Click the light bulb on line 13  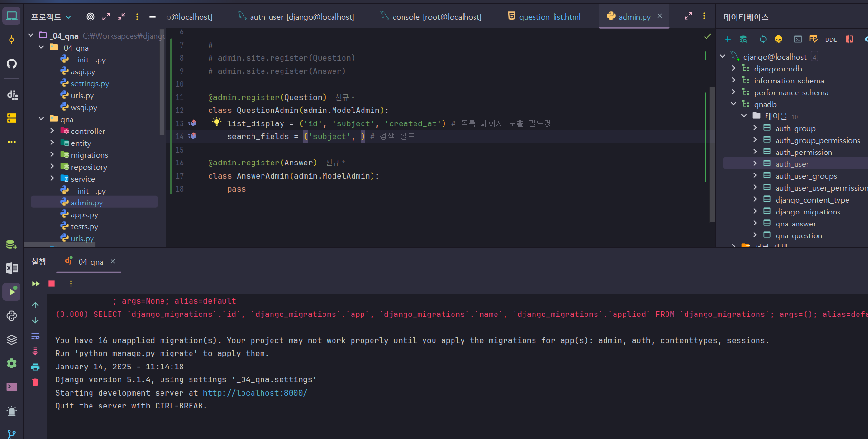(x=217, y=122)
